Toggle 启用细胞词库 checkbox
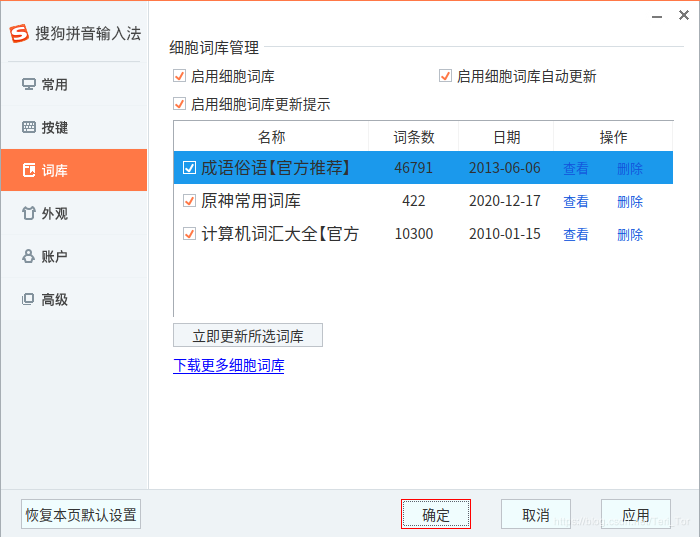 click(x=179, y=76)
